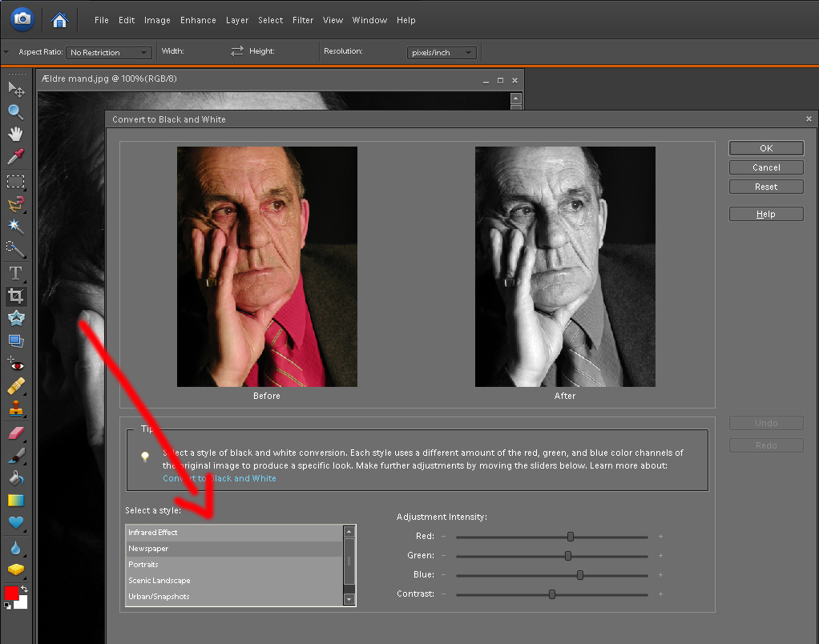Activate the Crop tool
This screenshot has width=819, height=644.
coord(15,296)
